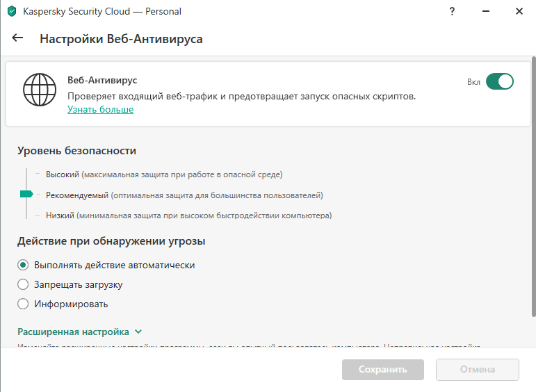The image size is (536, 392).
Task: Click the 'Отмена' button
Action: coord(477,370)
